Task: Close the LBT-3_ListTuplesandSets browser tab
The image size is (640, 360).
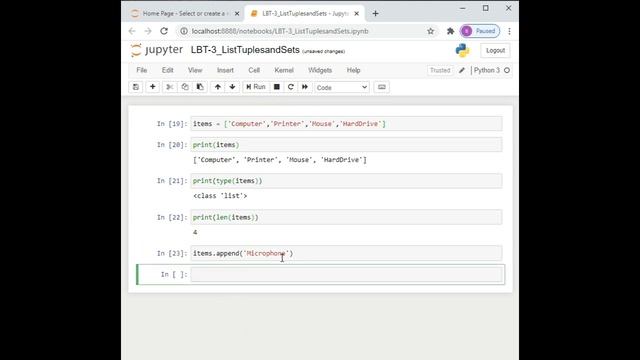Action: [x=356, y=13]
